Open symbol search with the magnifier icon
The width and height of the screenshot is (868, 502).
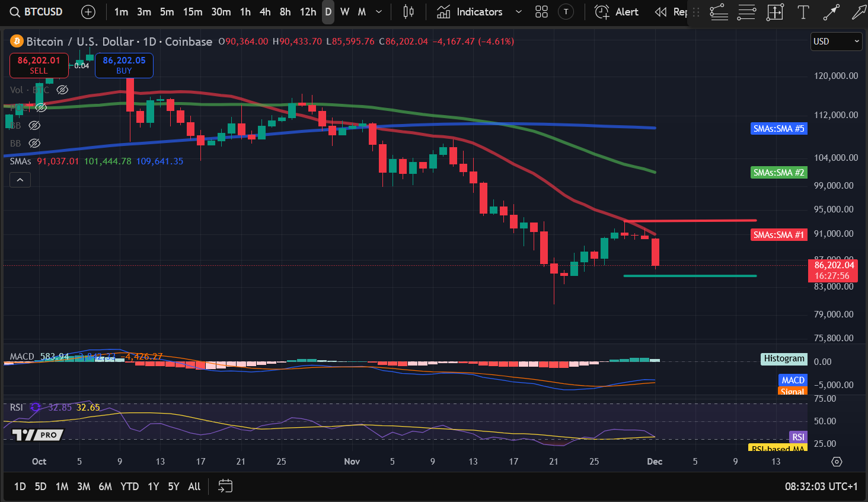point(14,12)
